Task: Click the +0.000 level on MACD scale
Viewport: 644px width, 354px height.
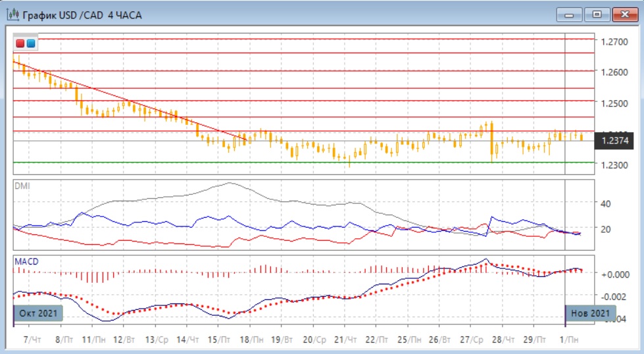Action: pos(615,274)
